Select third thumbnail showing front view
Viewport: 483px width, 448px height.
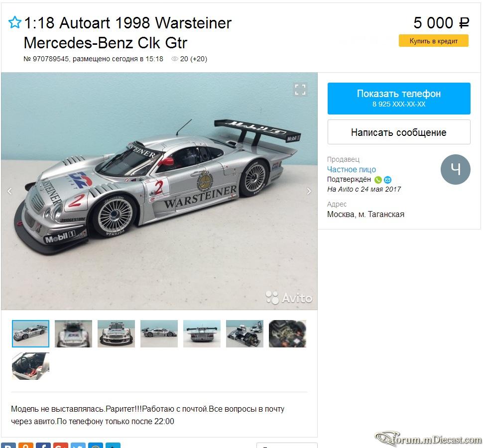tap(116, 334)
